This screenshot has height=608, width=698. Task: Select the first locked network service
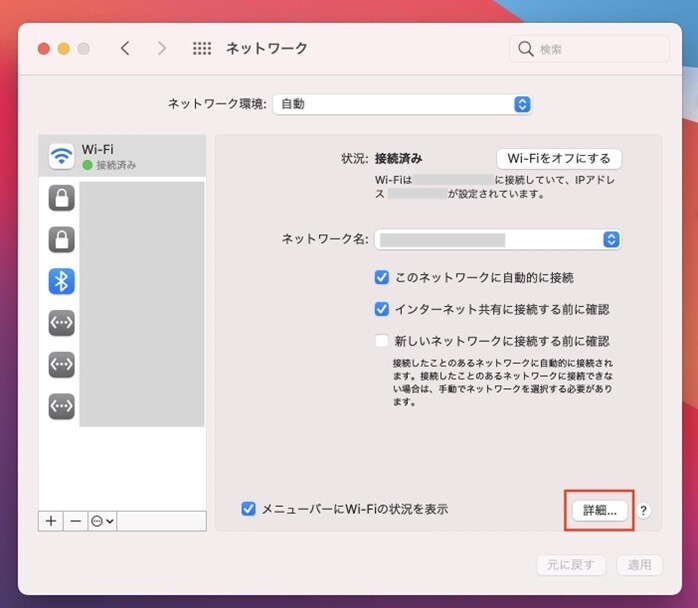pyautogui.click(x=62, y=198)
